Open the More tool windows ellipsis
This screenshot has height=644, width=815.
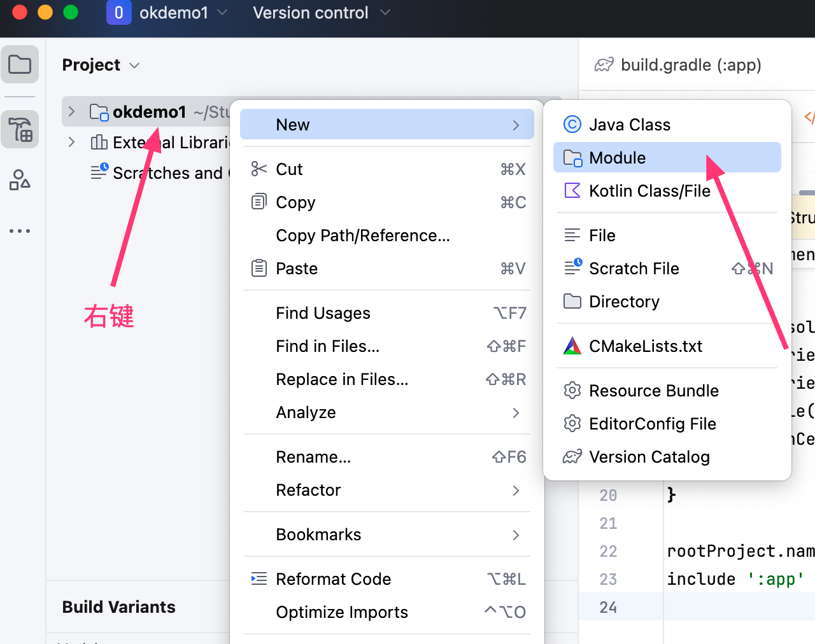click(20, 231)
